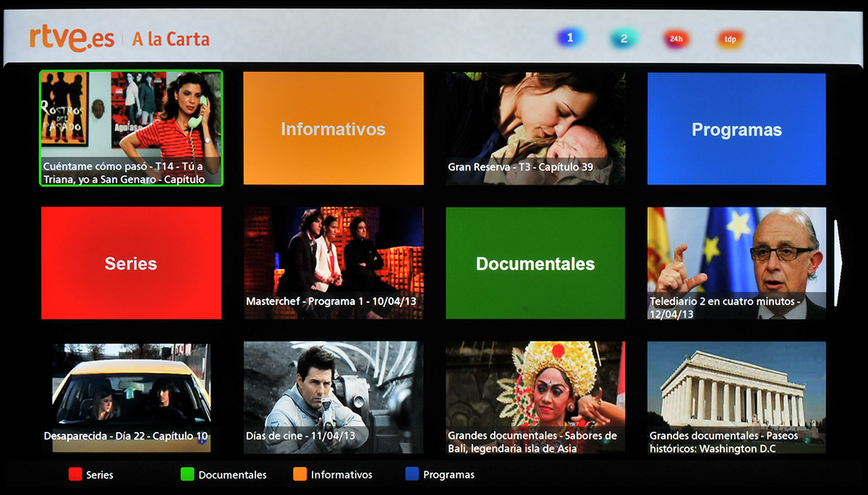The image size is (868, 495).
Task: Click the rtve.es logo
Action: click(72, 39)
